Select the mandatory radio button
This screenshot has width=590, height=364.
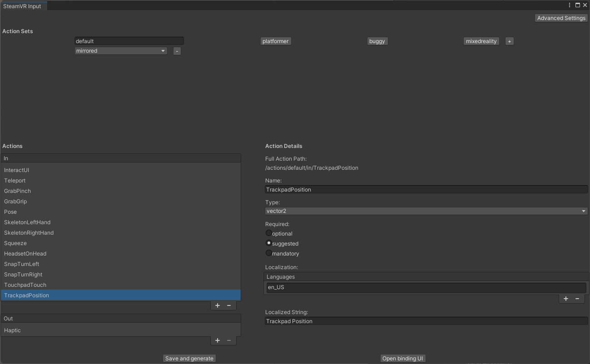click(x=269, y=253)
